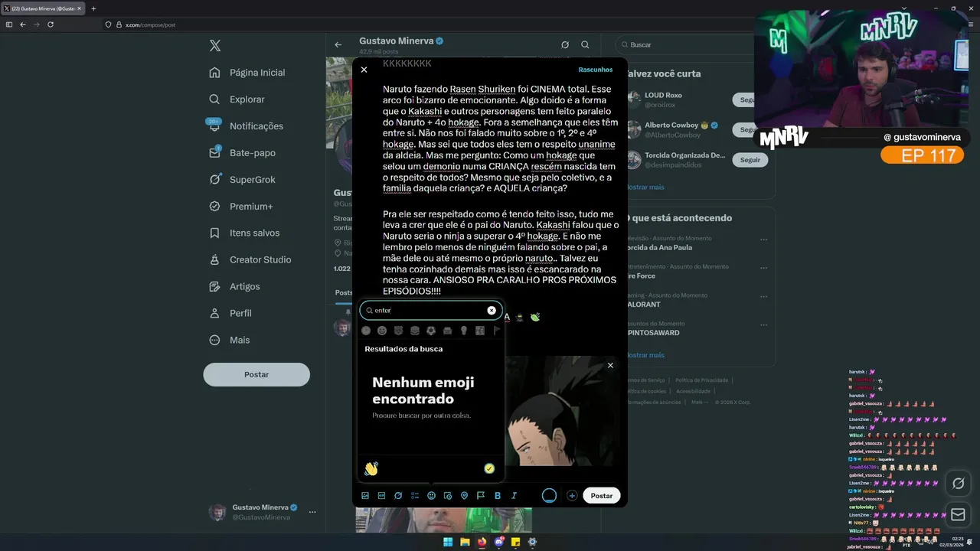Expand the Mais menu

click(x=230, y=341)
